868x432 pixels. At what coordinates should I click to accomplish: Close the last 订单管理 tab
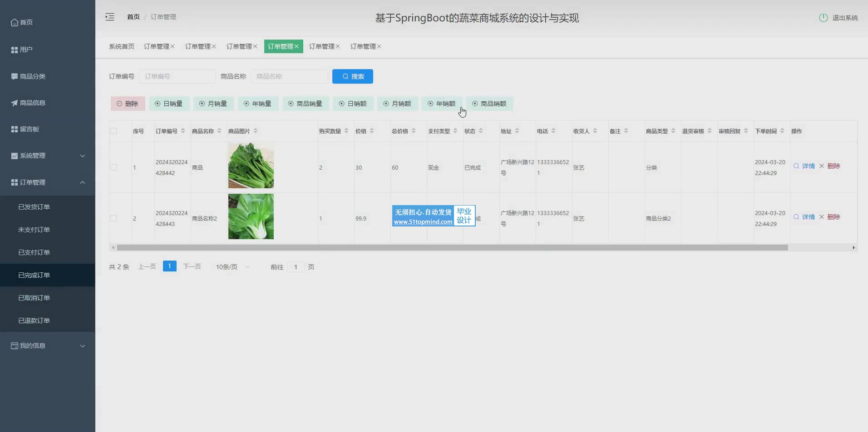click(x=379, y=46)
